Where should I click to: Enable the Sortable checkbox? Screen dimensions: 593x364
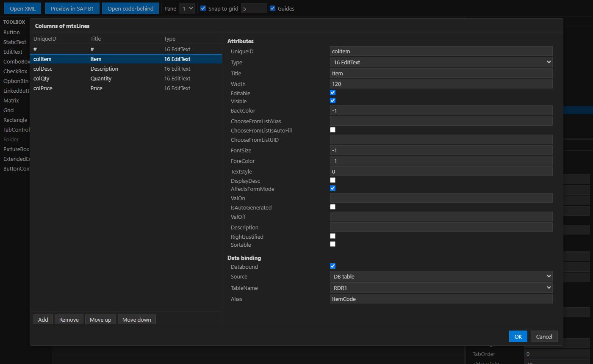coord(333,244)
